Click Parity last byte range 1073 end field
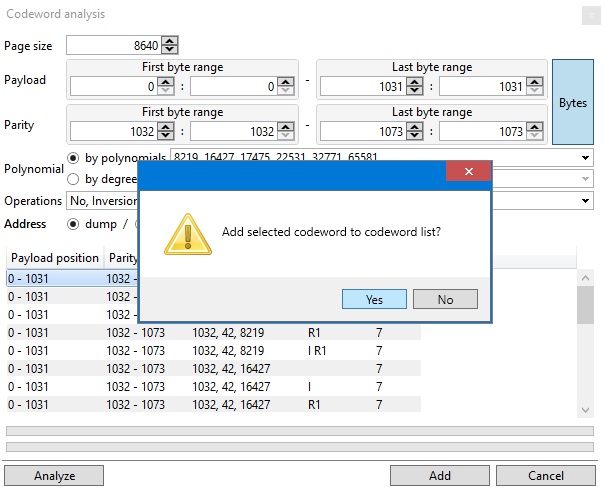The image size is (605, 490). 482,132
